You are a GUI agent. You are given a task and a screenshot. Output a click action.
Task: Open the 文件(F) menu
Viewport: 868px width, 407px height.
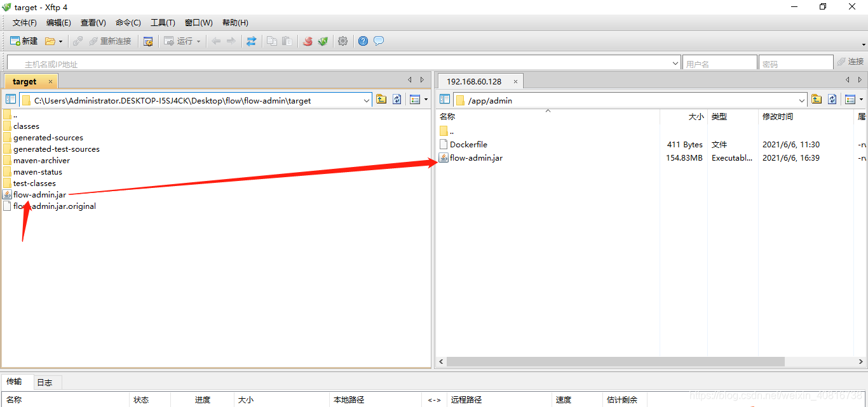(x=25, y=23)
